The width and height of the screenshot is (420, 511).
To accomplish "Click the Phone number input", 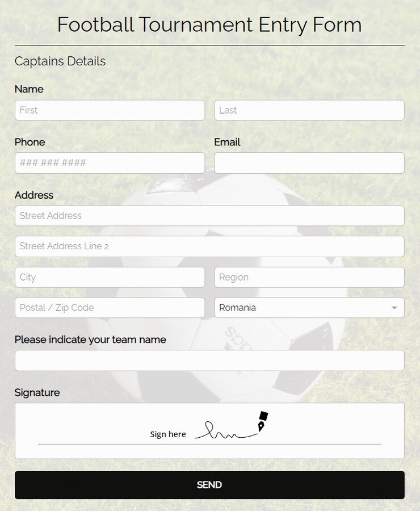I will [x=110, y=163].
